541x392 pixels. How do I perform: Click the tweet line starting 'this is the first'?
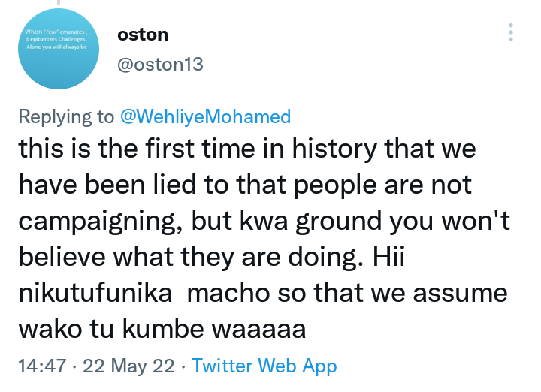point(247,149)
